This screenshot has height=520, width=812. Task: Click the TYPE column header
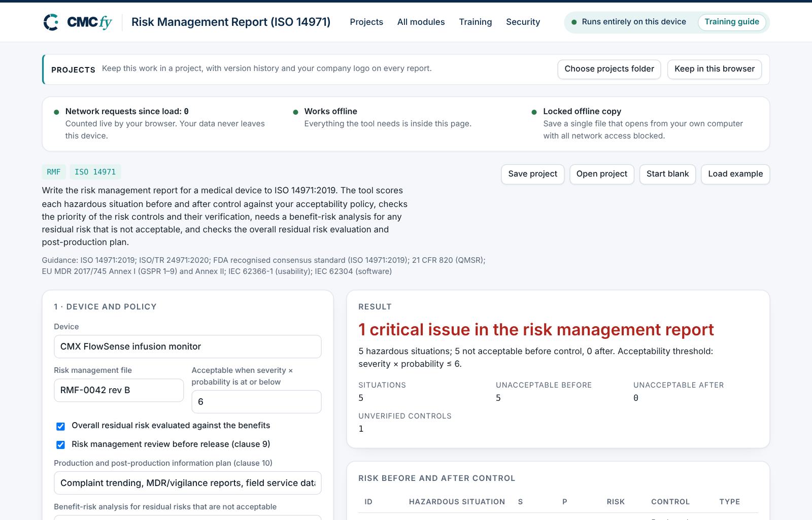point(729,502)
